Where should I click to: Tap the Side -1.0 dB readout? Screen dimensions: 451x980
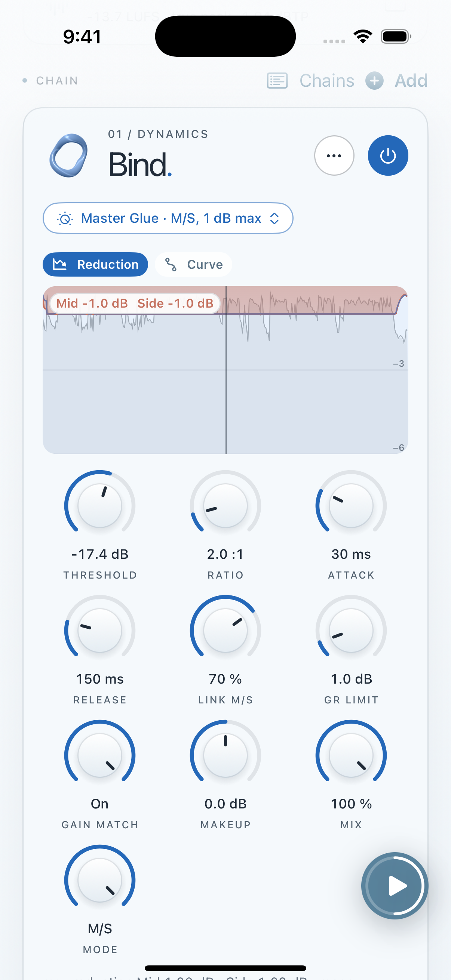[175, 303]
